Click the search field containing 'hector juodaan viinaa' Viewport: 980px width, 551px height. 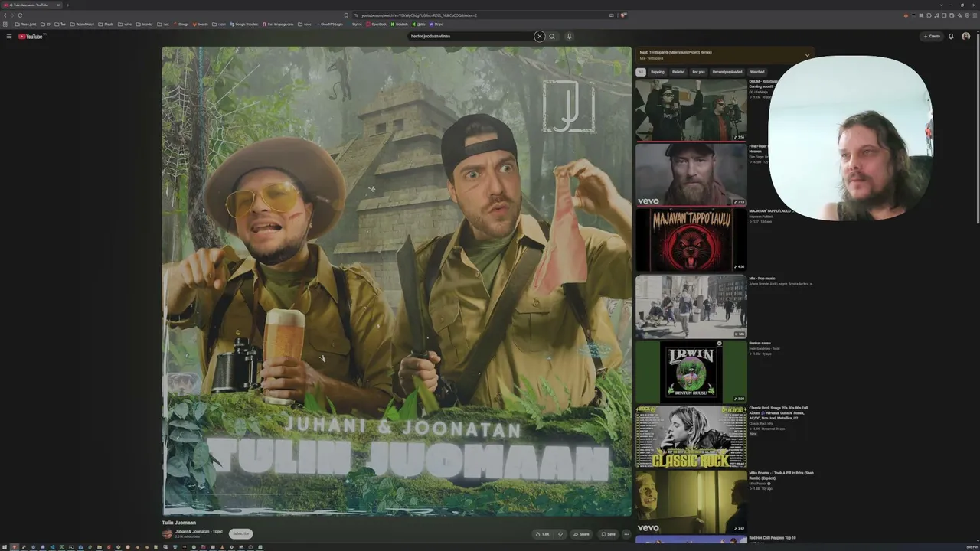click(x=471, y=36)
